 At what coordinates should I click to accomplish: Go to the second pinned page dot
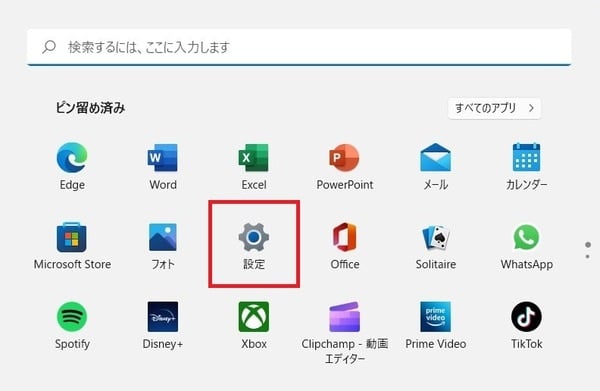click(x=588, y=256)
